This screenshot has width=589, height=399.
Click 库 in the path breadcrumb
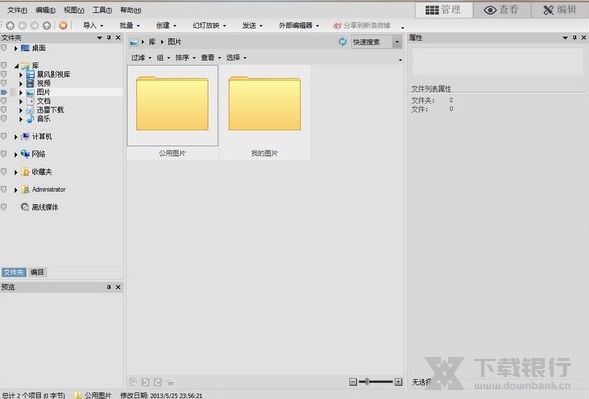[152, 42]
